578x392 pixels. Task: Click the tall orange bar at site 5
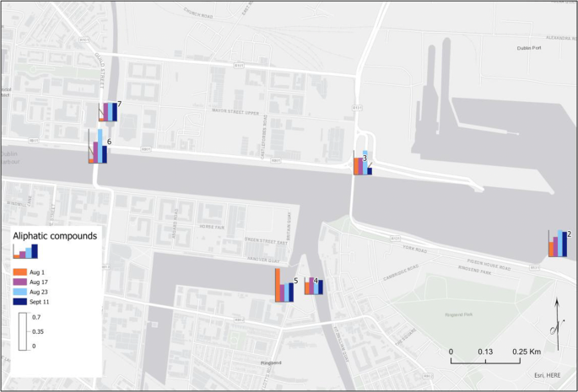pyautogui.click(x=278, y=285)
